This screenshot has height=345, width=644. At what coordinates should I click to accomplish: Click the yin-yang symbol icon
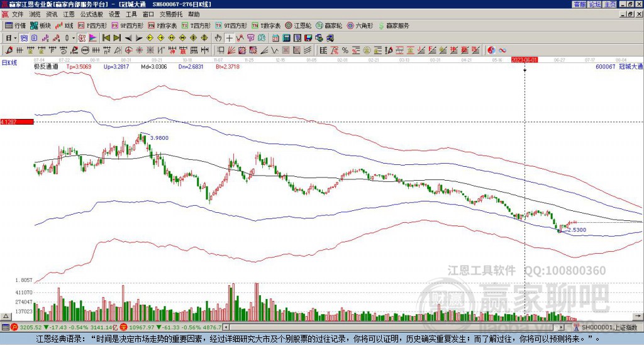491,50
